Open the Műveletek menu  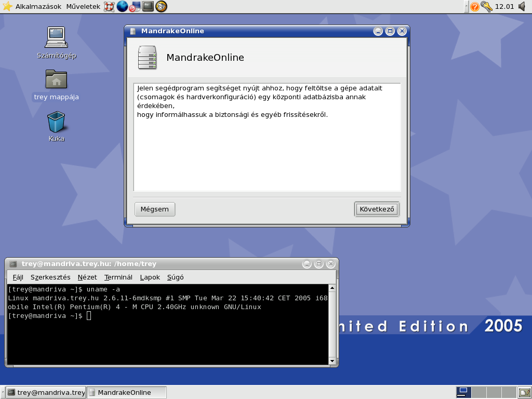click(x=83, y=6)
